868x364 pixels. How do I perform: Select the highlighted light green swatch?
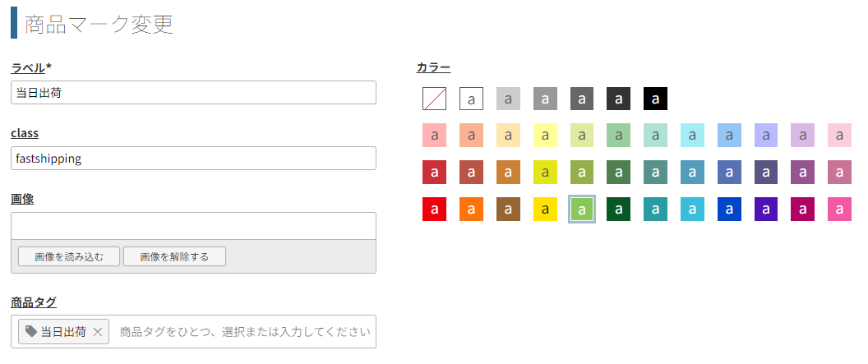[x=582, y=210]
